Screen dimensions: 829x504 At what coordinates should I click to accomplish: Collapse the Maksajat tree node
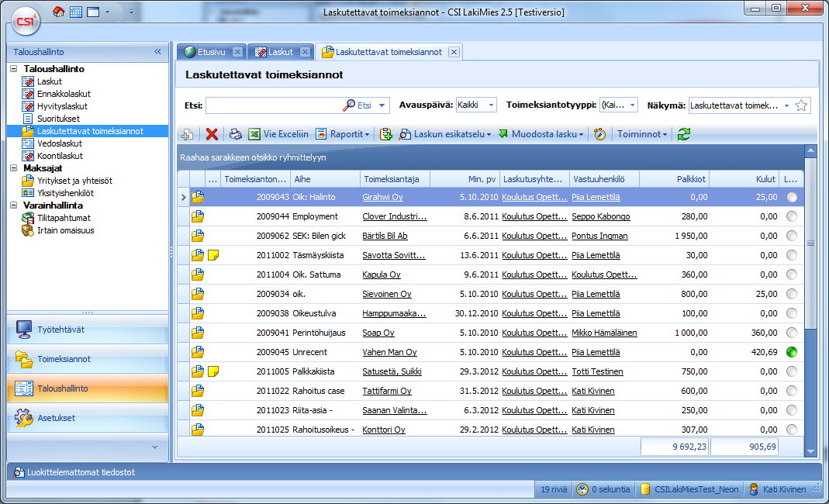click(14, 168)
